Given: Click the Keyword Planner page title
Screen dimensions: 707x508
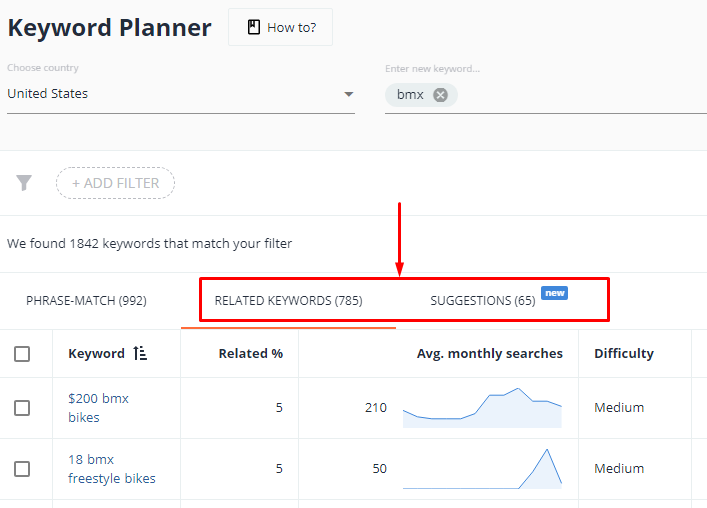Looking at the screenshot, I should [x=110, y=27].
